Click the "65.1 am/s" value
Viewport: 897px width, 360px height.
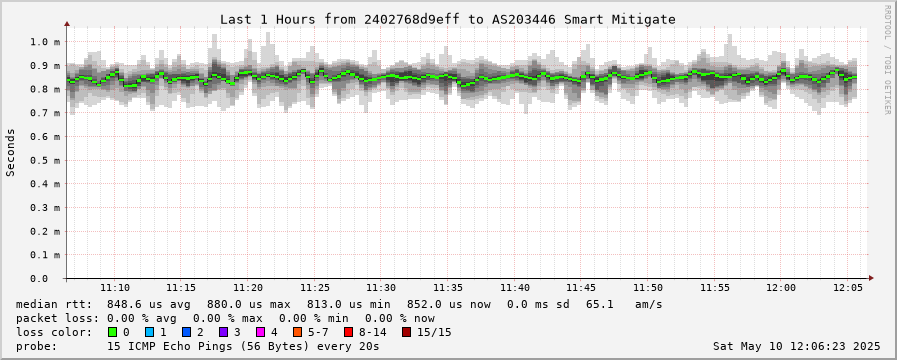tap(624, 304)
